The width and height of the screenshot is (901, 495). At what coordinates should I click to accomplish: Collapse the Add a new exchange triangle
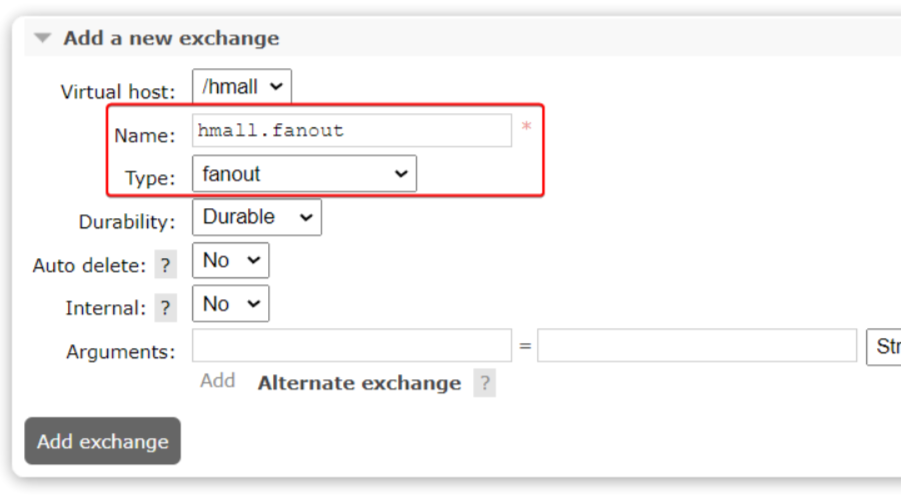click(42, 39)
